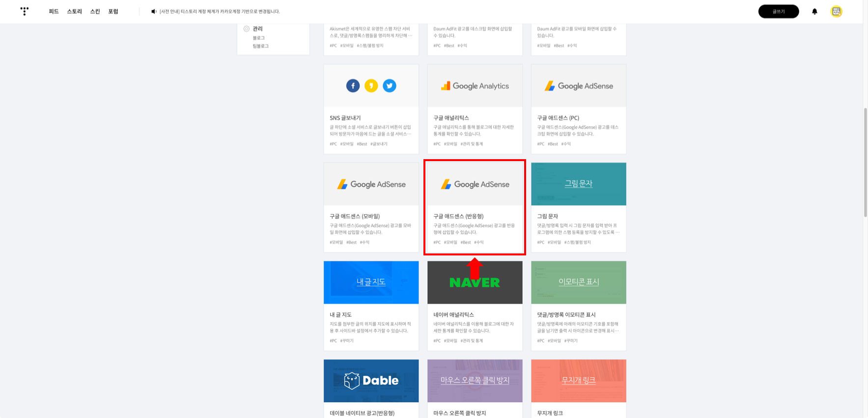Open 댓글/방명록 이모티콘 표시 title
The width and height of the screenshot is (868, 418).
[x=566, y=315]
